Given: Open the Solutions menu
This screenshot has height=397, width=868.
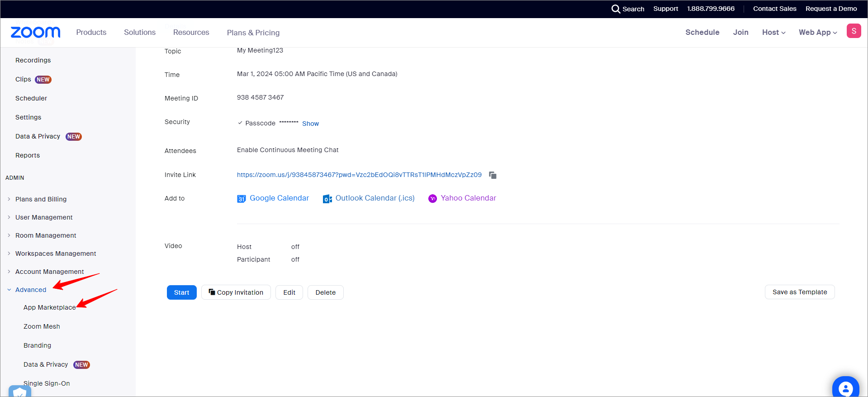Looking at the screenshot, I should pyautogui.click(x=140, y=32).
